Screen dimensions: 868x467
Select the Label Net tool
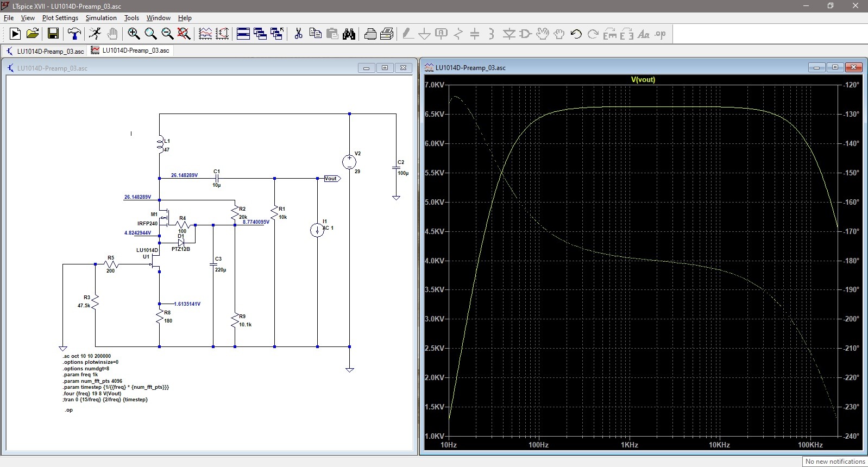[441, 34]
